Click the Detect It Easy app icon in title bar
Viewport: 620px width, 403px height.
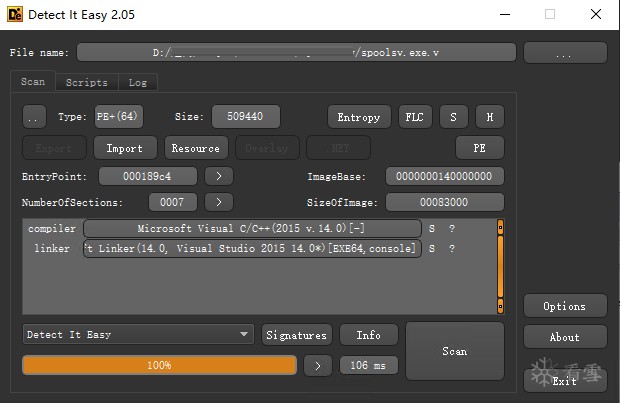coord(15,15)
